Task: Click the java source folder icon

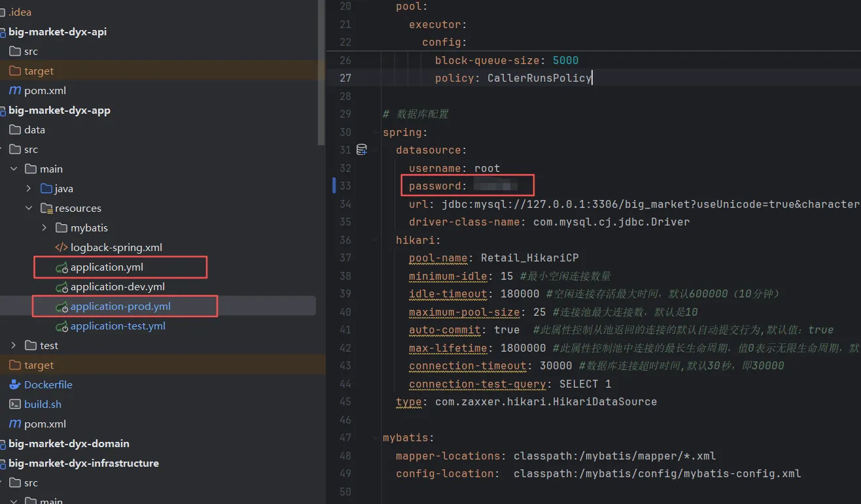Action: coord(46,188)
